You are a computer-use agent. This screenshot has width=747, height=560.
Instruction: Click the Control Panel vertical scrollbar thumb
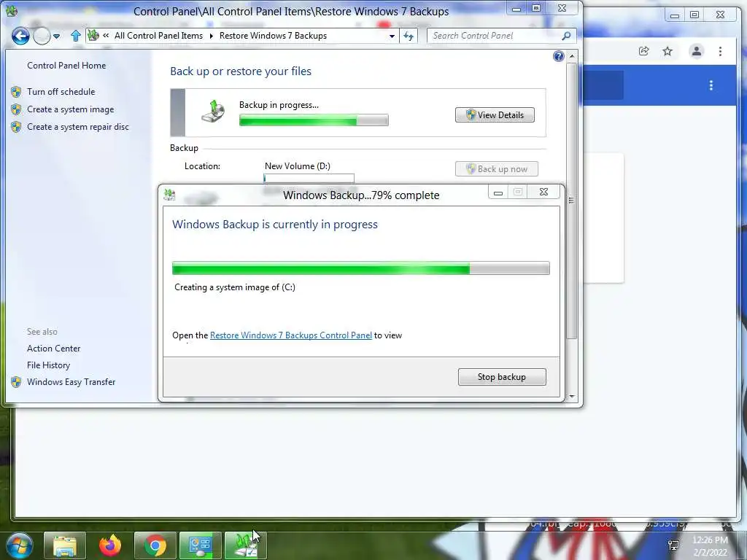pos(572,201)
